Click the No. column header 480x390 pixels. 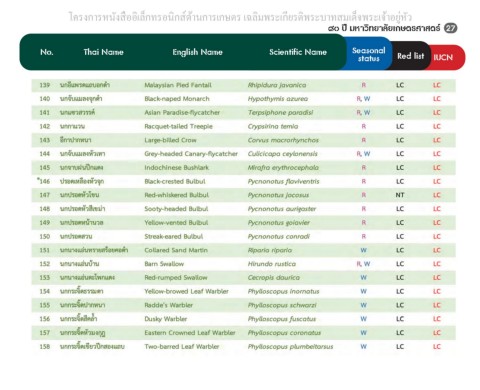47,52
